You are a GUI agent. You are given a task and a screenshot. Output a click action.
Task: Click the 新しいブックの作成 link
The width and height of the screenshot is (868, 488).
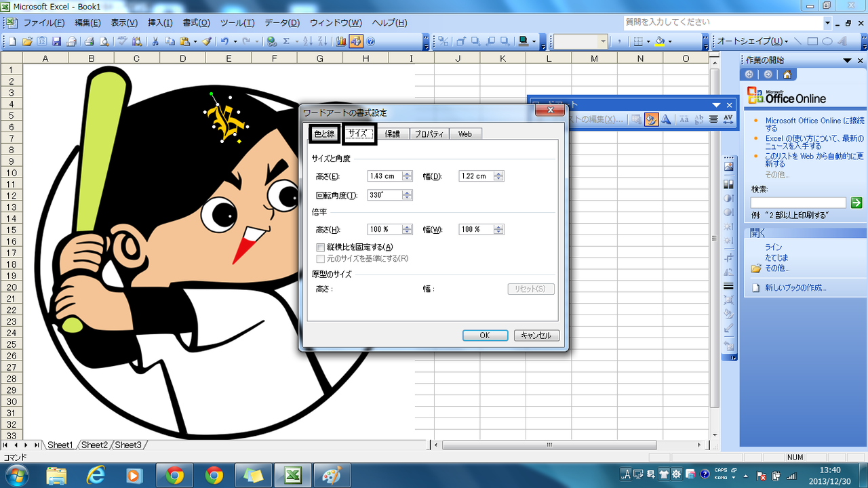795,287
